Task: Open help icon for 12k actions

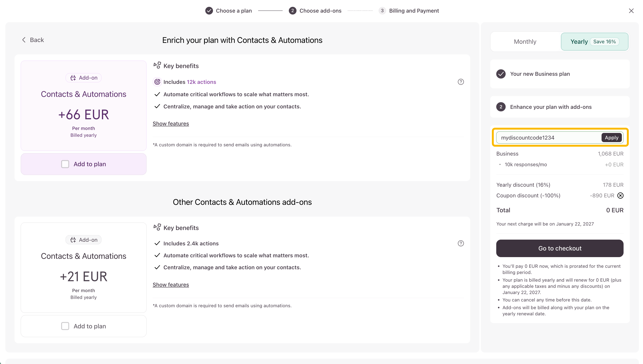Action: click(x=461, y=82)
